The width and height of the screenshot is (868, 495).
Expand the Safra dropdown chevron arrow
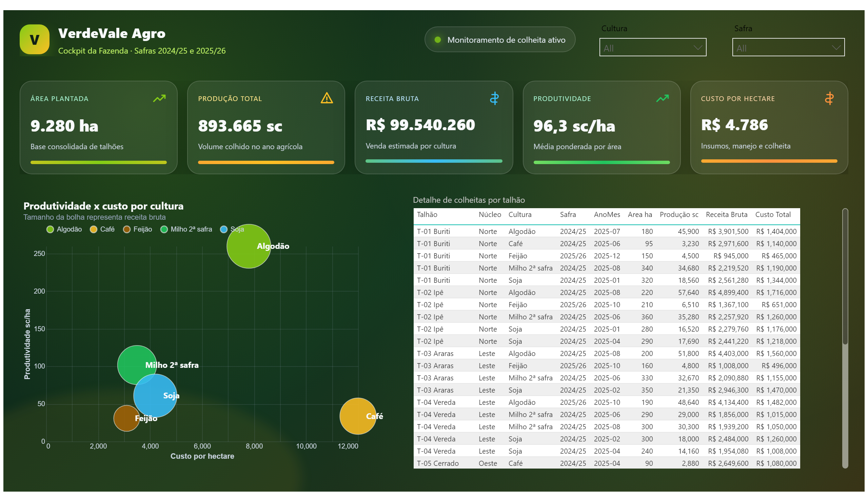coord(836,47)
